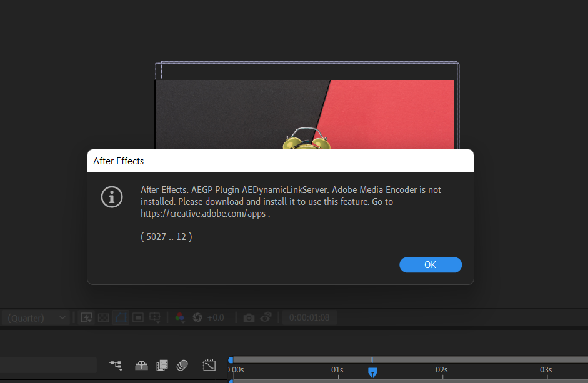Click the time navigator start handle
This screenshot has height=383, width=588.
[231, 360]
